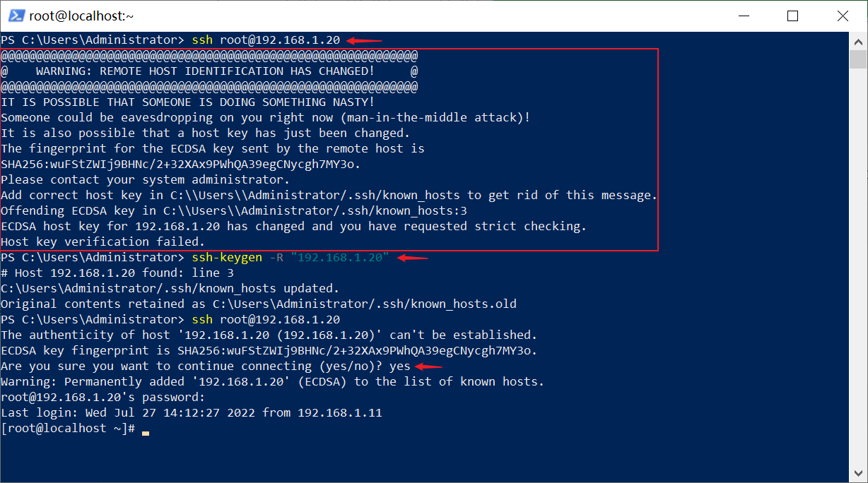The image size is (868, 483).
Task: Click the 'yes' answer to connecting prompt
Action: pyautogui.click(x=400, y=366)
